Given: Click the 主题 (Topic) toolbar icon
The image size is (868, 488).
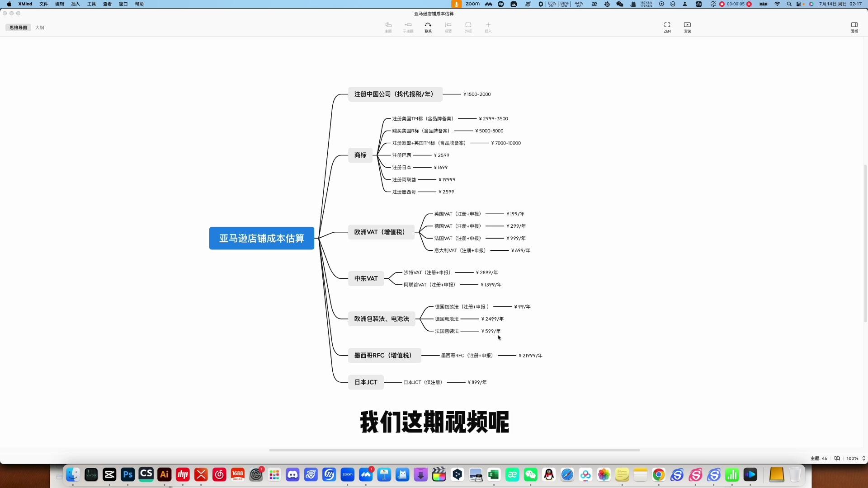Looking at the screenshot, I should [388, 28].
